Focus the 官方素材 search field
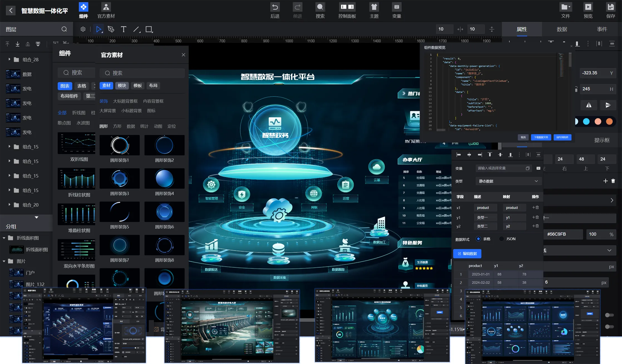The width and height of the screenshot is (622, 364). pos(142,73)
